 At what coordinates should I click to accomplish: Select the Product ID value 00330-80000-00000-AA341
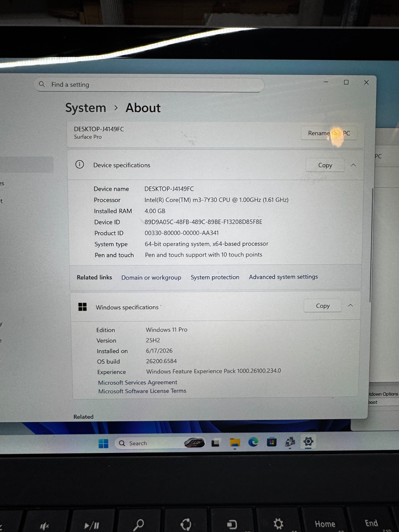click(x=182, y=233)
